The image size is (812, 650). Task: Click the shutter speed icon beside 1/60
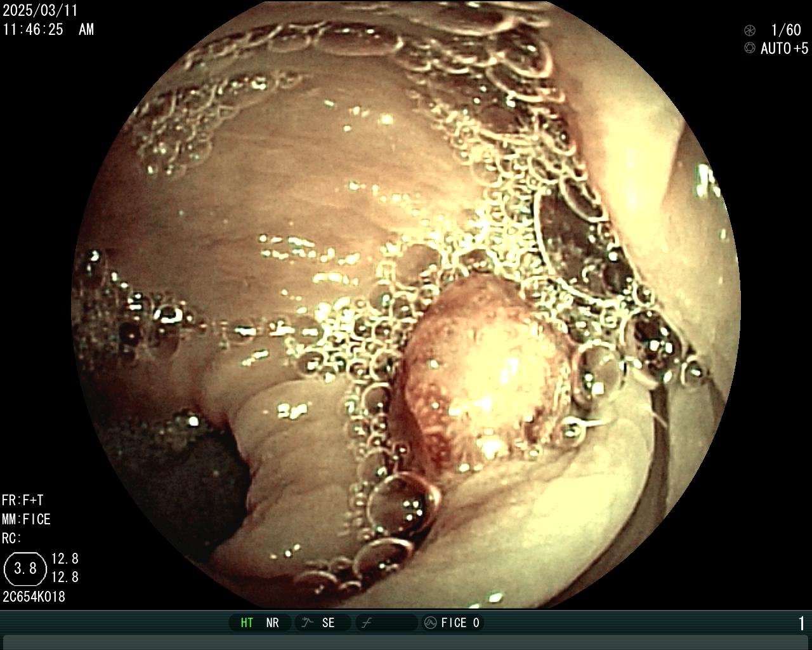click(x=750, y=30)
